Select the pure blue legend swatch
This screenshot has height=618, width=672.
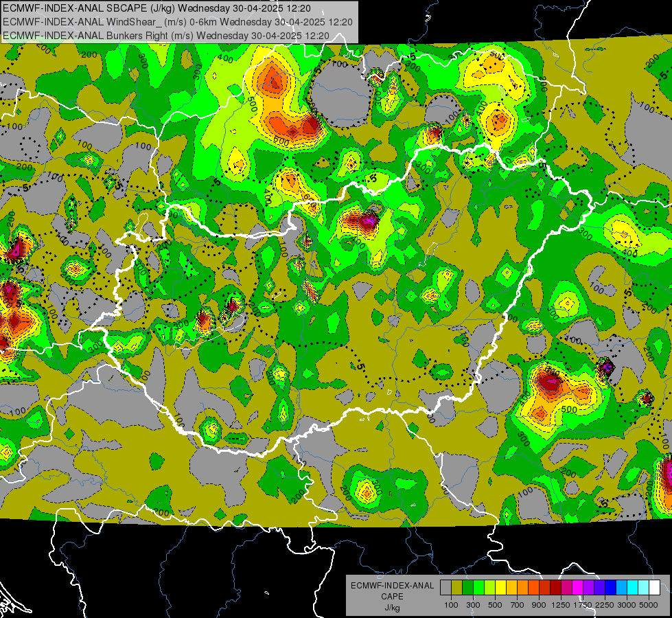(611, 588)
